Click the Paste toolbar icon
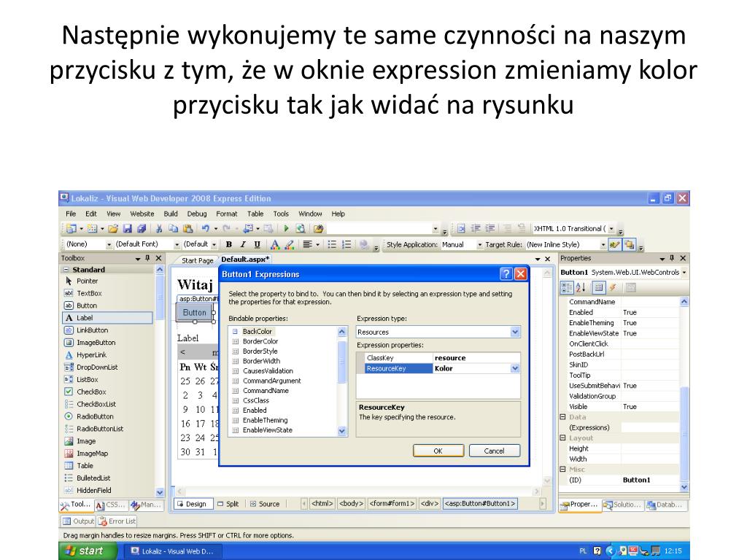The height and width of the screenshot is (560, 747). pos(187,228)
